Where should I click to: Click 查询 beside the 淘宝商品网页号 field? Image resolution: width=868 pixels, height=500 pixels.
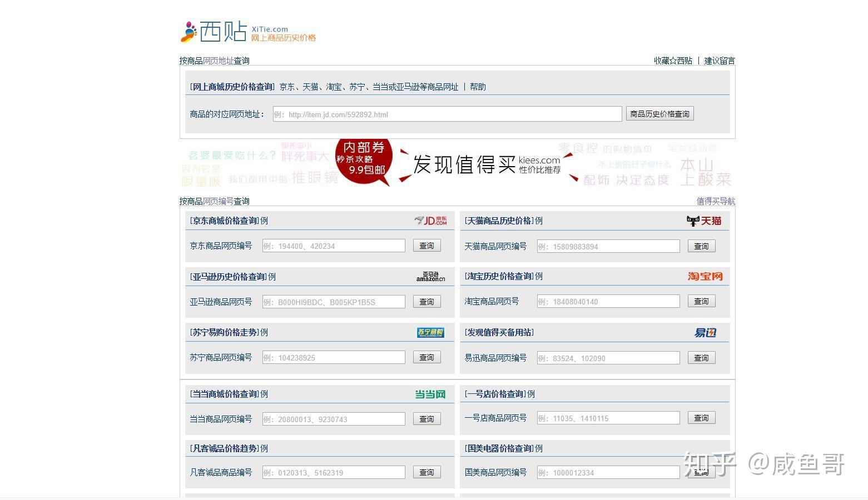pos(701,301)
